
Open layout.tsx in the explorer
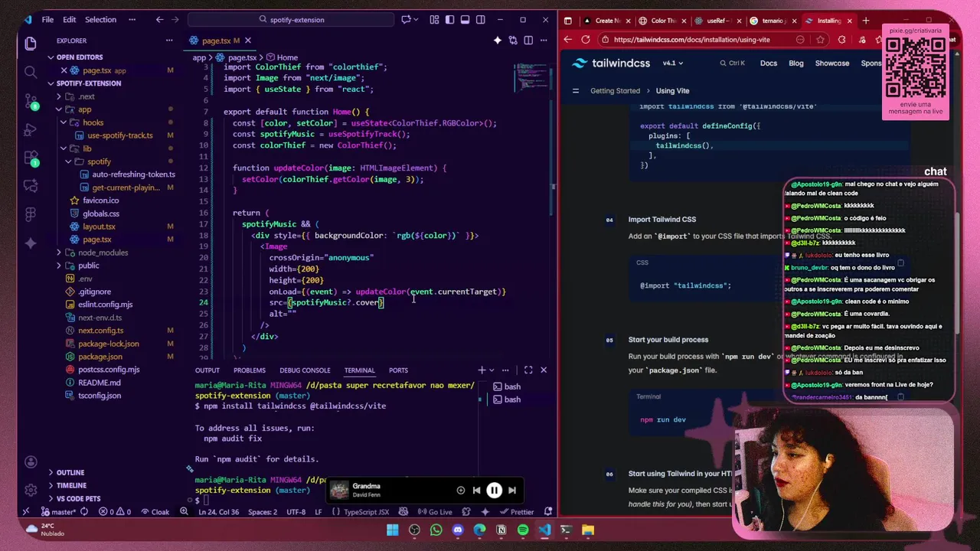click(99, 227)
